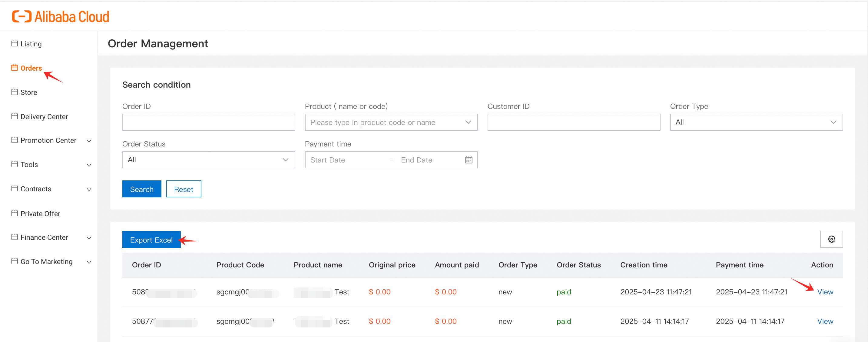This screenshot has height=342, width=868.
Task: Click the Order ID column header
Action: [146, 265]
